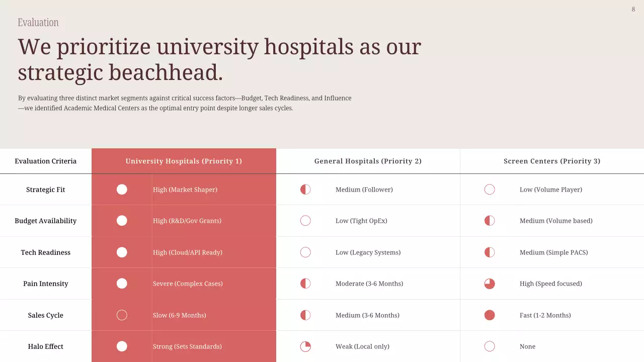Click the three-quarter circle beside High (Speed focused)

(490, 284)
